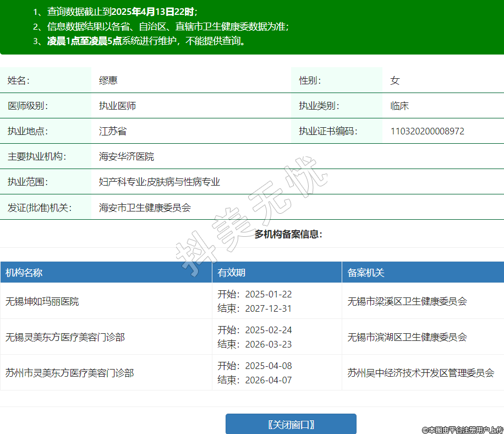The height and width of the screenshot is (434, 504).
Task: Select the 无锡灵美东方医疗美容门诊部 row
Action: coord(65,337)
